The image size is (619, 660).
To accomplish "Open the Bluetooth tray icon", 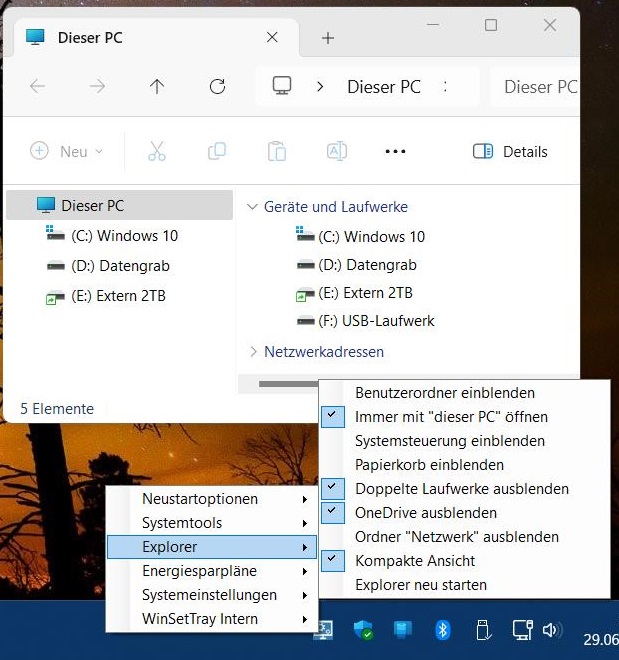I will [442, 630].
